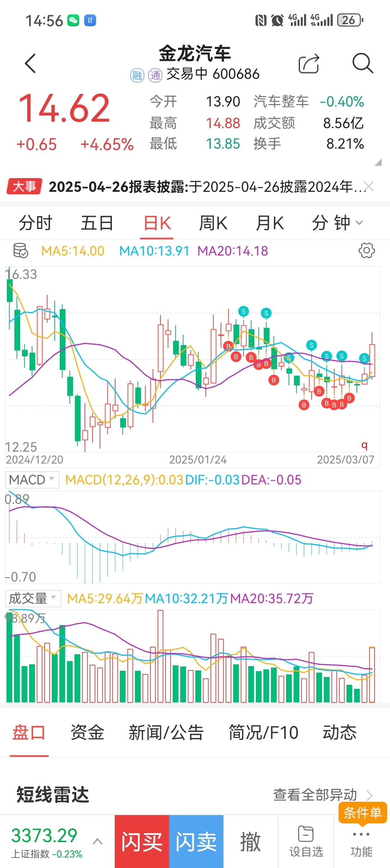Tap the DIF:-0.03 readout
Screen dimensions: 390x868
click(213, 480)
